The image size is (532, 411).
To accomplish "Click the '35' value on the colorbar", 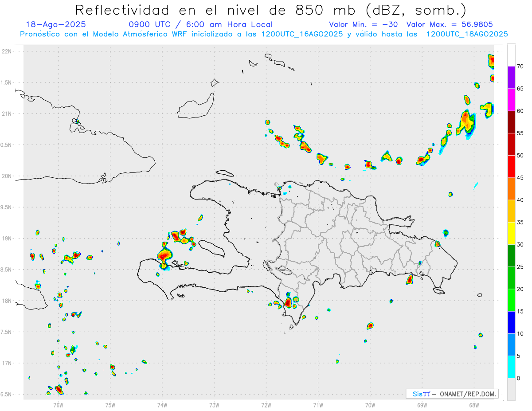I will pos(520,222).
